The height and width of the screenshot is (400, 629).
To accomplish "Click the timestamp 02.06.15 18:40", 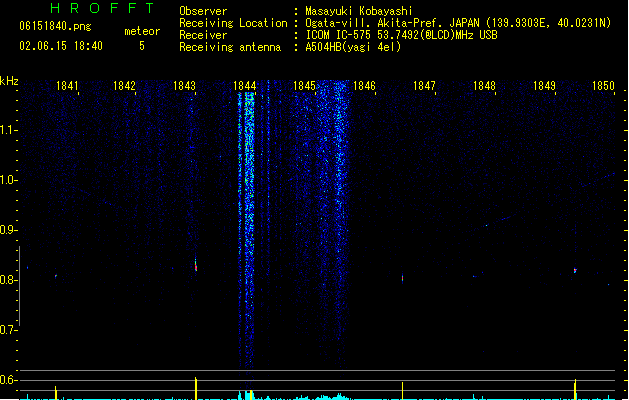I will (61, 46).
